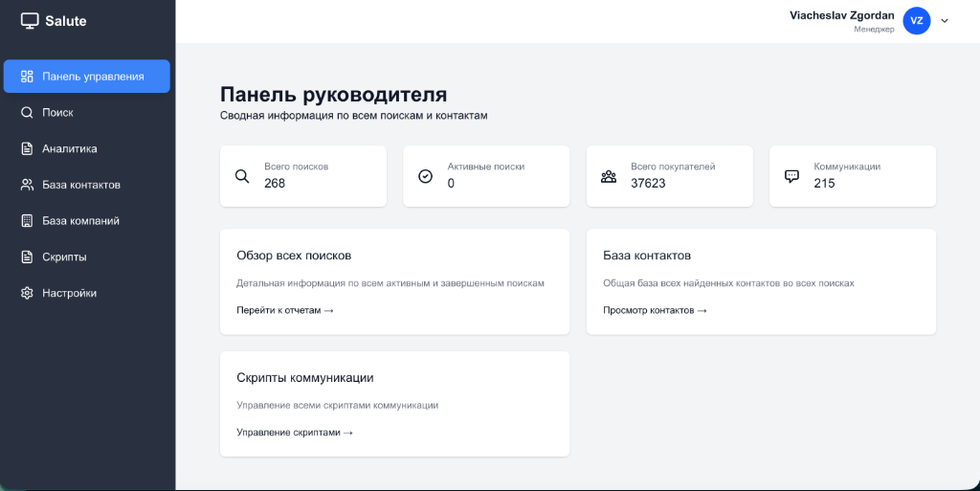Open Настройки in the sidebar
Screen dimensions: 980x491
click(x=87, y=293)
